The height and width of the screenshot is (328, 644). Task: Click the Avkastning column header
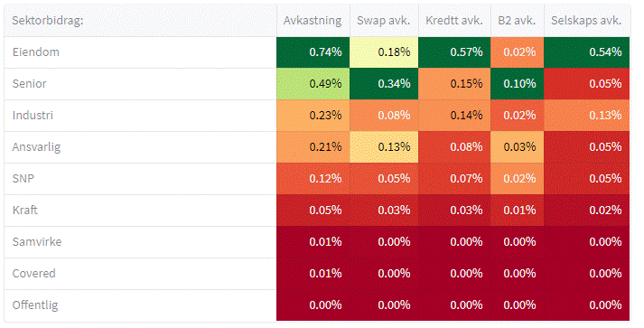[313, 21]
